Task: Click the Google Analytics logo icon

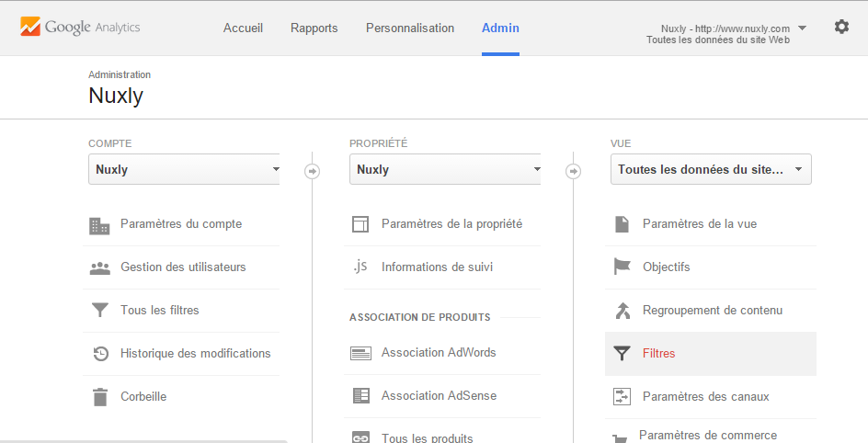Action: click(30, 27)
